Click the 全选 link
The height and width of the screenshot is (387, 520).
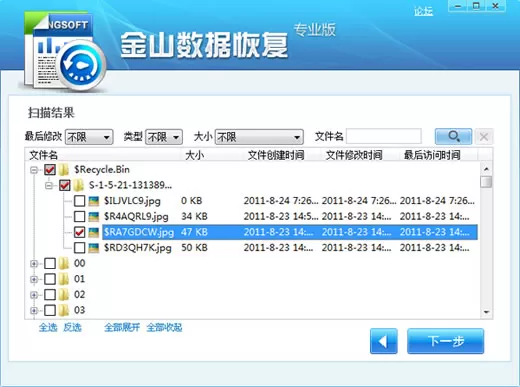coord(48,328)
